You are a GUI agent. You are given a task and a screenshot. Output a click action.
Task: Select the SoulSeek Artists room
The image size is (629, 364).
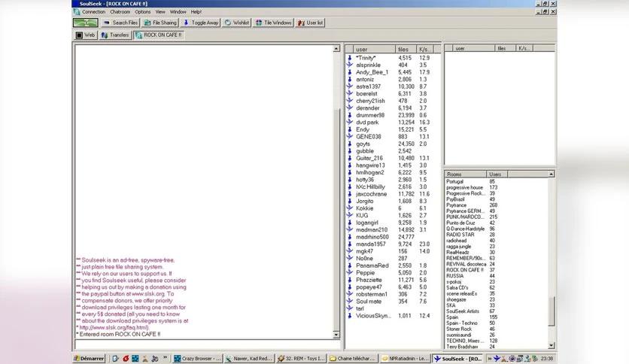pyautogui.click(x=463, y=311)
